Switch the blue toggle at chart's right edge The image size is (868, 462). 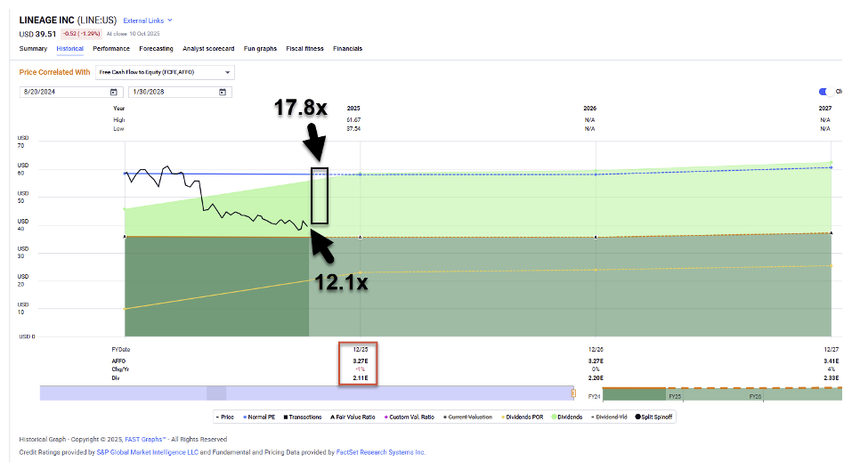point(824,92)
